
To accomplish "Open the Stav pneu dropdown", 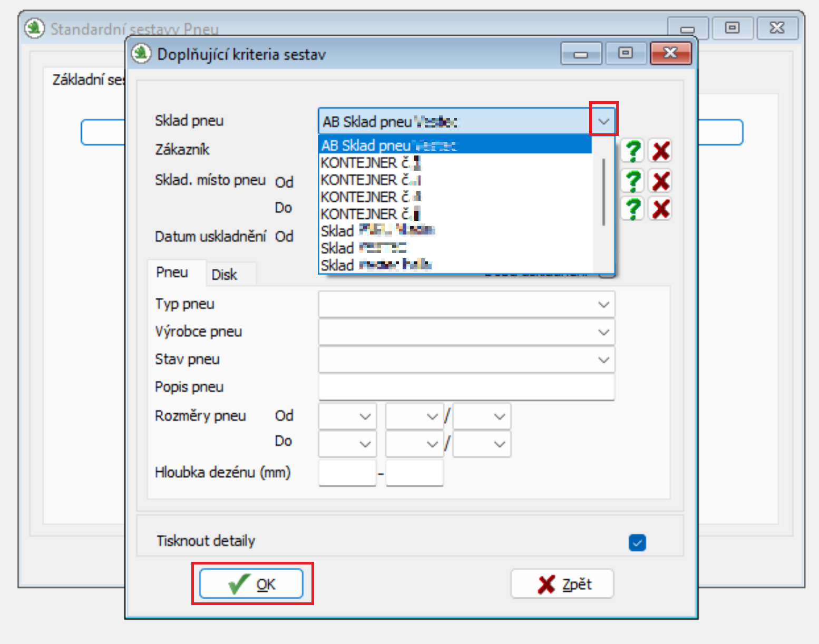I will [603, 360].
